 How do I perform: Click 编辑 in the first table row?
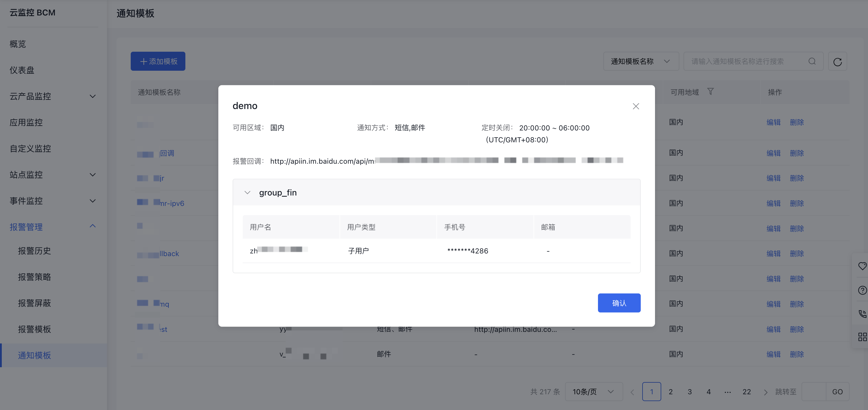(773, 122)
